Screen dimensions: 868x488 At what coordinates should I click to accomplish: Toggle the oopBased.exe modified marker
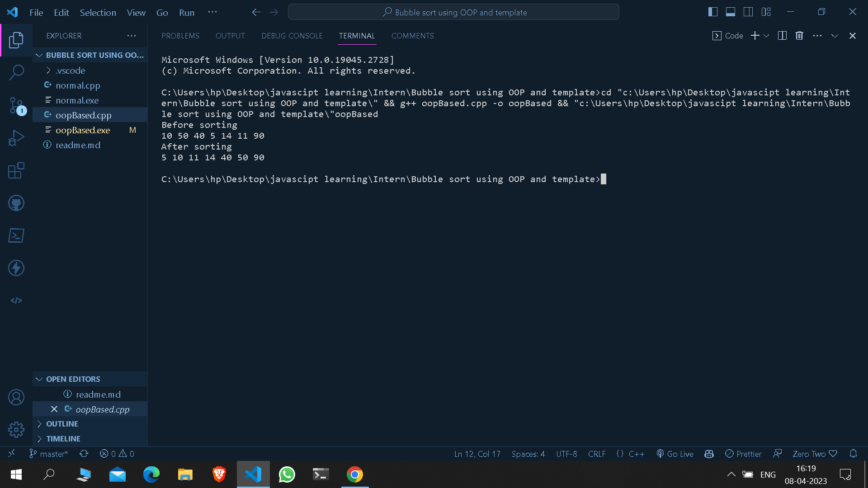[x=132, y=130]
